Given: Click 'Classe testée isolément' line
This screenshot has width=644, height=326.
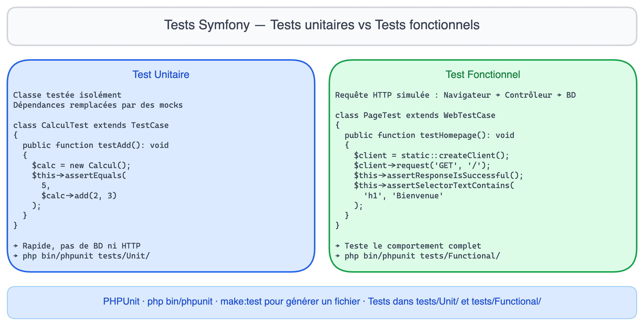Looking at the screenshot, I should (x=67, y=95).
